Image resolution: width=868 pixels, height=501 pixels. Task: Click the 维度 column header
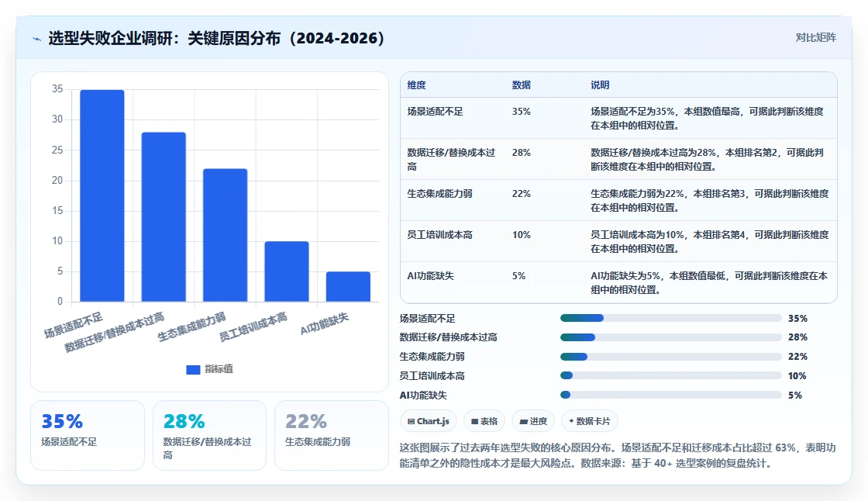[x=417, y=85]
